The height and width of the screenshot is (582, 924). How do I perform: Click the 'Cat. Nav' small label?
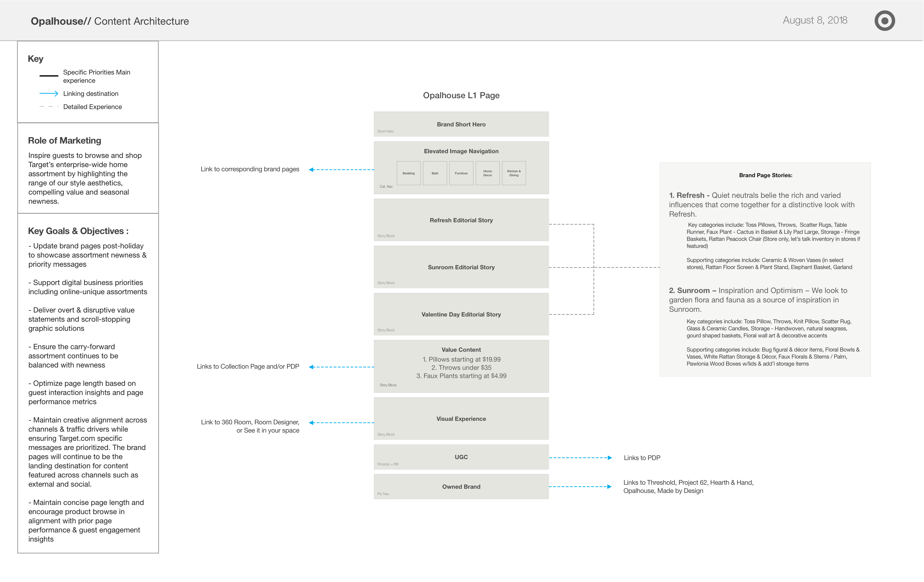click(386, 187)
